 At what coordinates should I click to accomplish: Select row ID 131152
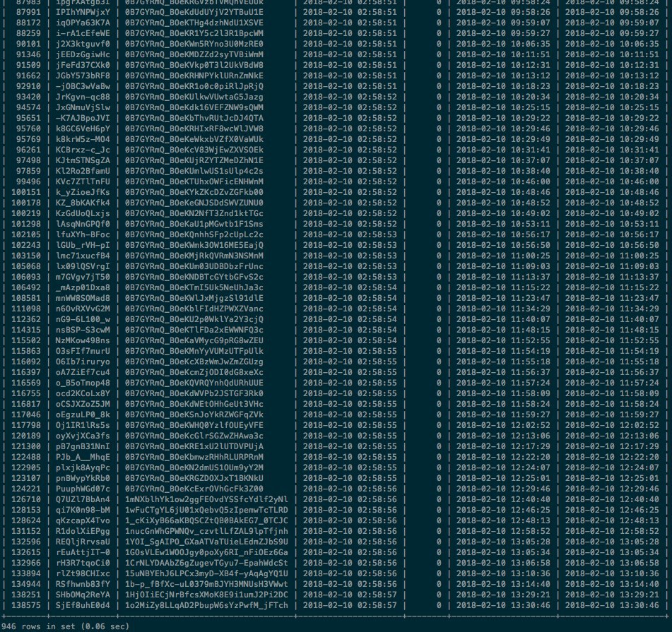click(25, 532)
